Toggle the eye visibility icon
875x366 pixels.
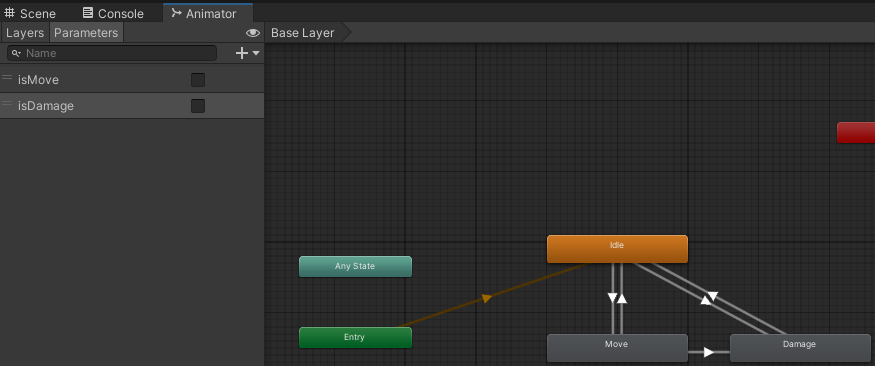click(253, 33)
